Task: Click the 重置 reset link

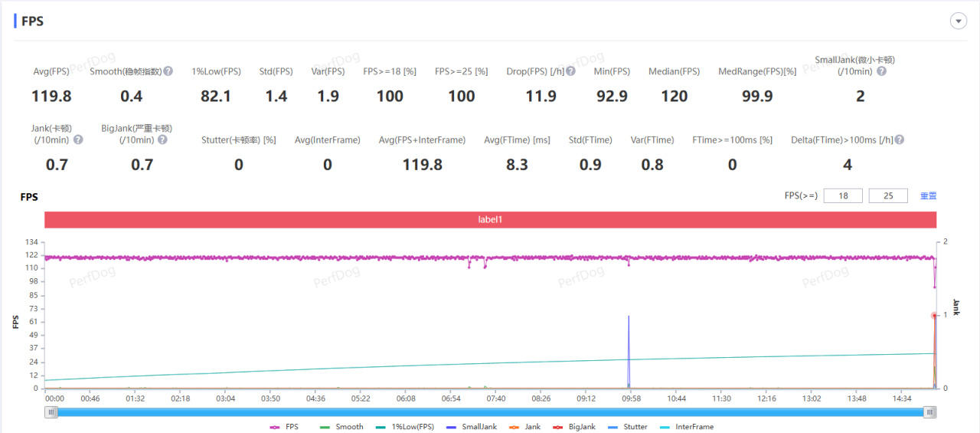Action: 928,196
